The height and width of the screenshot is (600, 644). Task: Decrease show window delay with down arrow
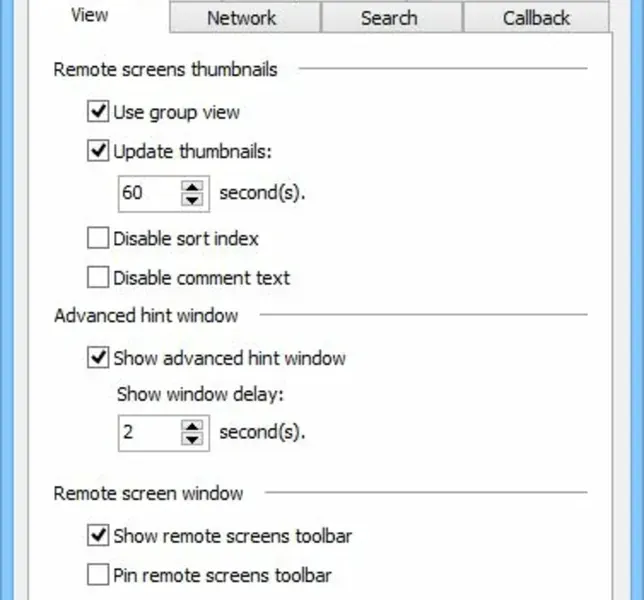[x=192, y=439]
